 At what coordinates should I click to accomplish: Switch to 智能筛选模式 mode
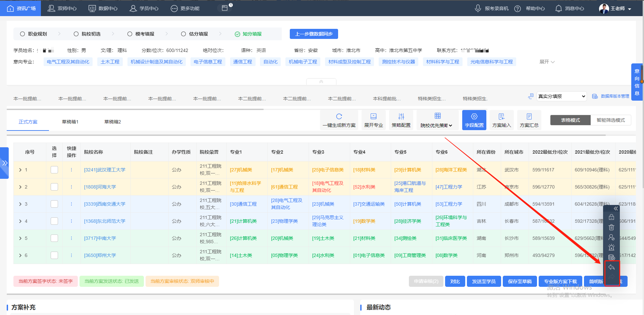coord(611,120)
